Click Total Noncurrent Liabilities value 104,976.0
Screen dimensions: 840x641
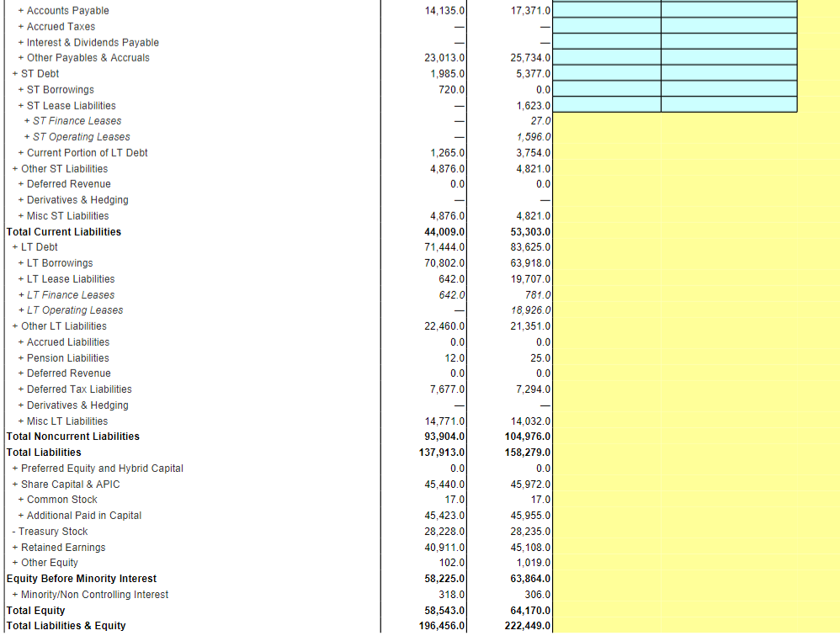pos(528,437)
